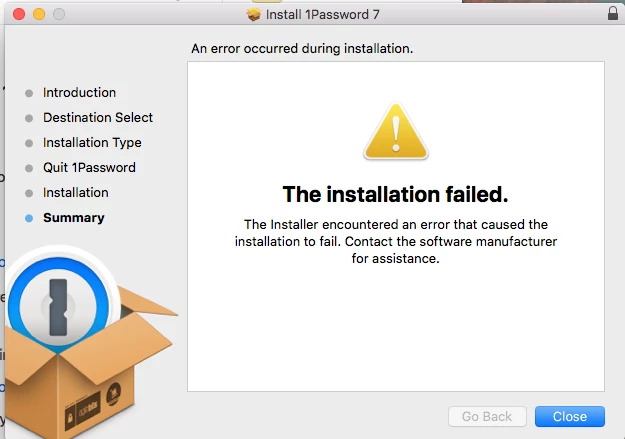This screenshot has width=625, height=439.
Task: Click the Go Back button
Action: (x=487, y=416)
